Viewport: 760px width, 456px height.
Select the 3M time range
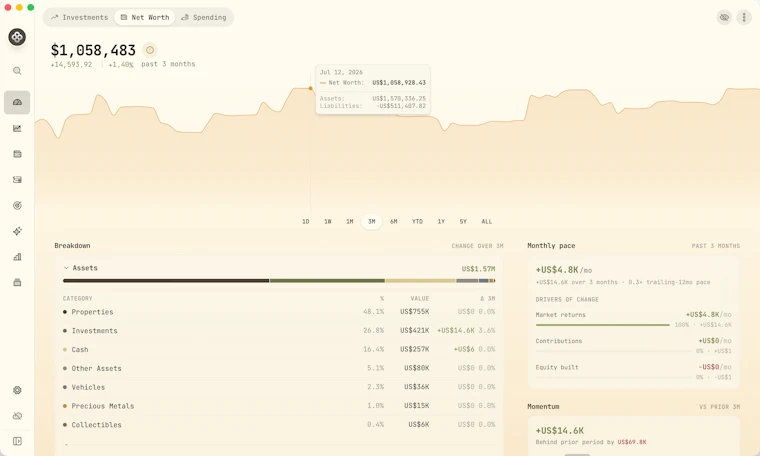point(372,221)
